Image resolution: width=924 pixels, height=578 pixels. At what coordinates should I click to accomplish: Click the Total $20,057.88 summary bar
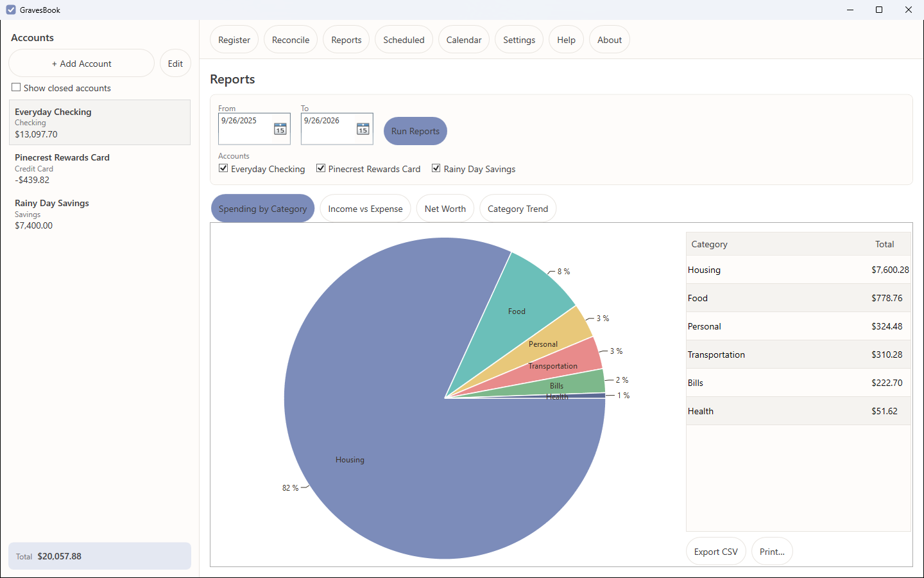99,556
